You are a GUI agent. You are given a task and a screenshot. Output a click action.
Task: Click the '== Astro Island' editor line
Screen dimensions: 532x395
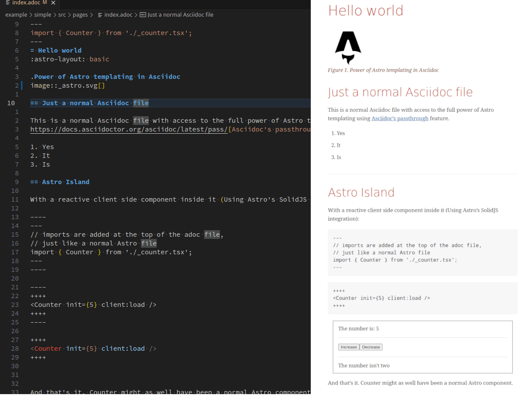tap(60, 182)
